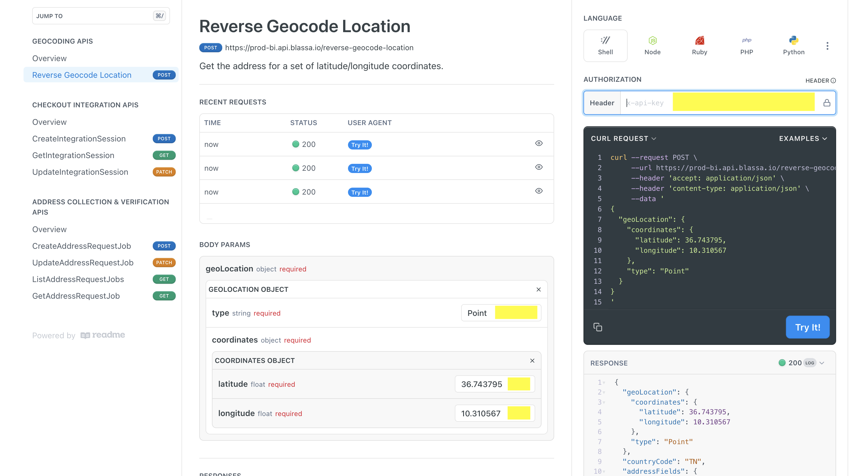Open Reverse Geocode Location sidebar item

point(101,75)
